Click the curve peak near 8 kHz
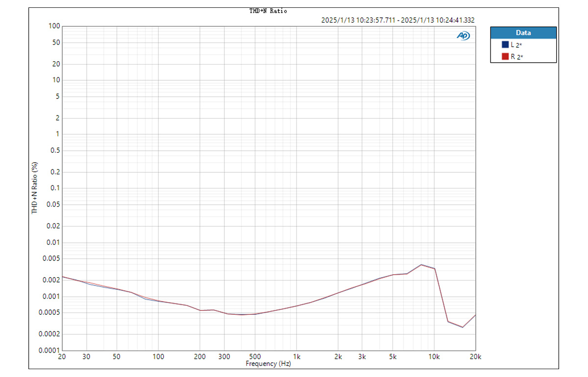The image size is (588, 377). point(422,264)
